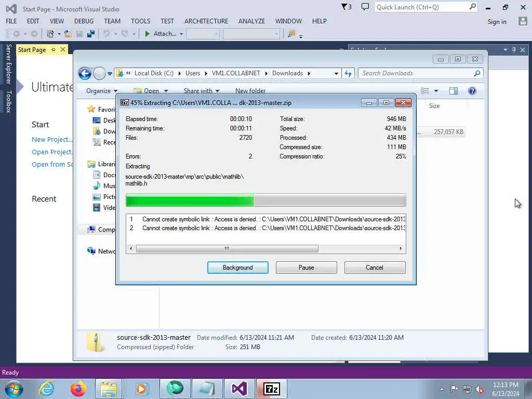532x399 pixels.
Task: Click the Background button in 7-Zip dialog
Action: click(237, 268)
